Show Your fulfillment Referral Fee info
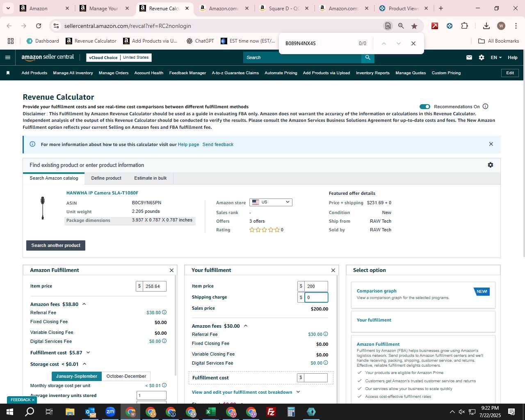Image resolution: width=525 pixels, height=420 pixels. 326,334
